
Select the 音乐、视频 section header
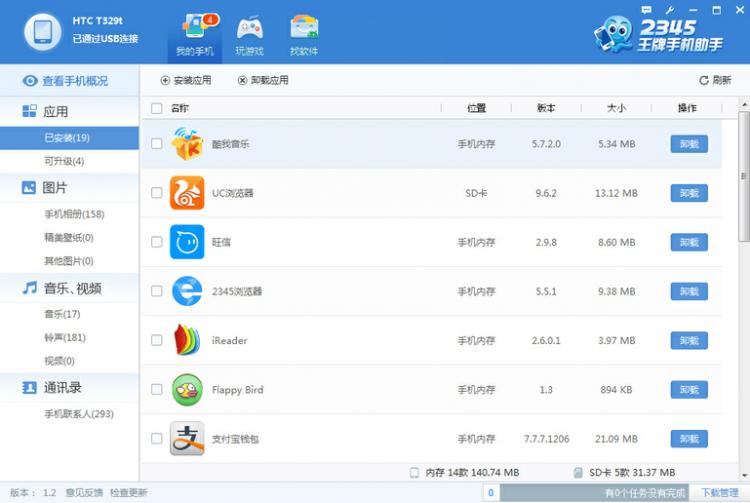tap(69, 288)
